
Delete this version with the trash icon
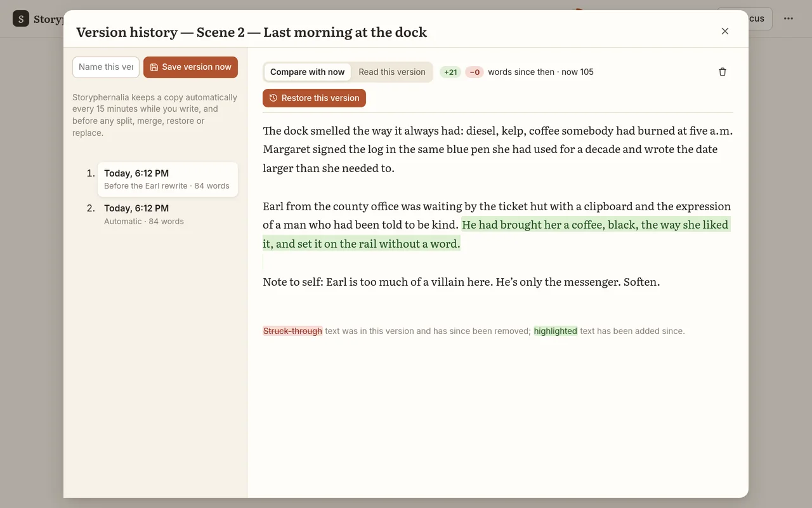723,72
